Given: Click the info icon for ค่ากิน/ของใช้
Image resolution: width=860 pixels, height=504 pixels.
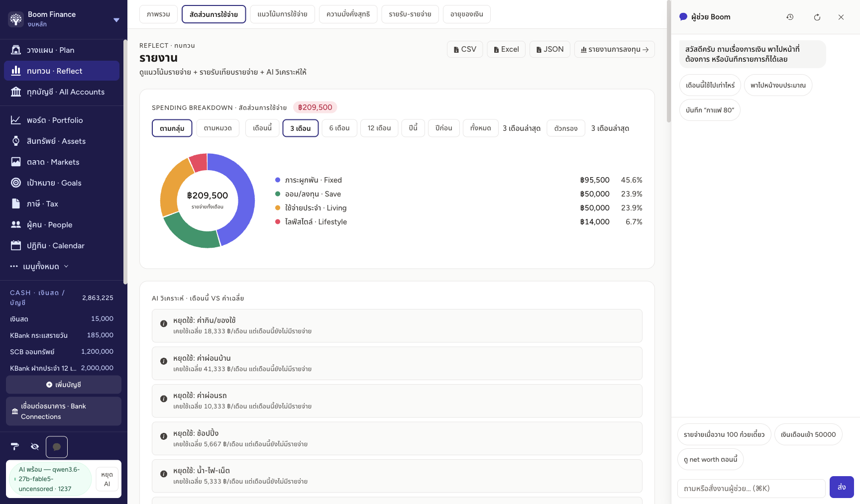Looking at the screenshot, I should point(163,323).
